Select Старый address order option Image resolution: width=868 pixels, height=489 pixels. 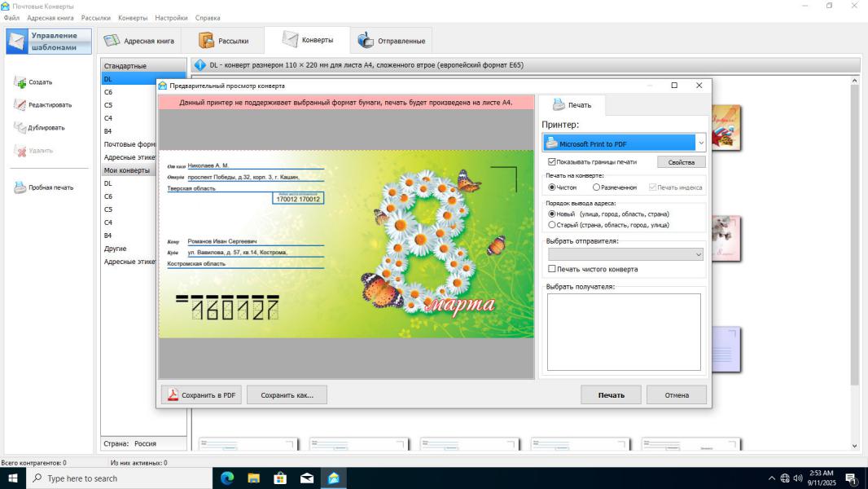click(551, 225)
